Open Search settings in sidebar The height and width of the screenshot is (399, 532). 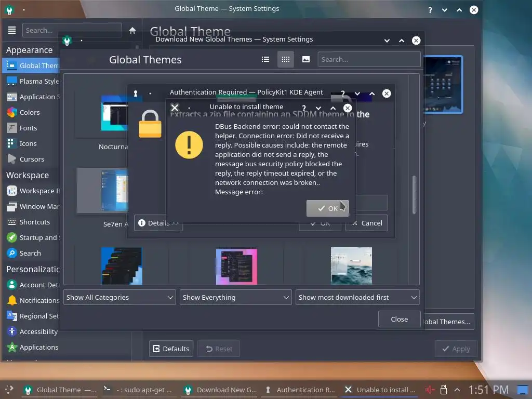[31, 253]
